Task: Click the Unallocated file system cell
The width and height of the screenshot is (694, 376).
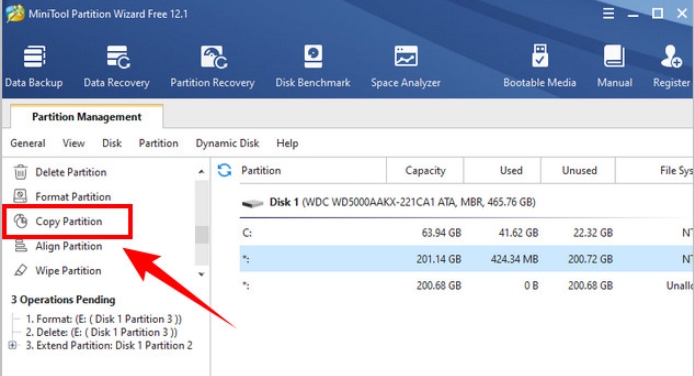Action: tap(680, 286)
